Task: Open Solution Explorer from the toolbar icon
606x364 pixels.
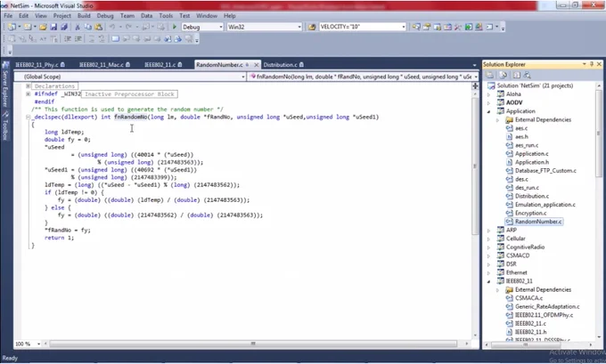Action: [x=416, y=27]
